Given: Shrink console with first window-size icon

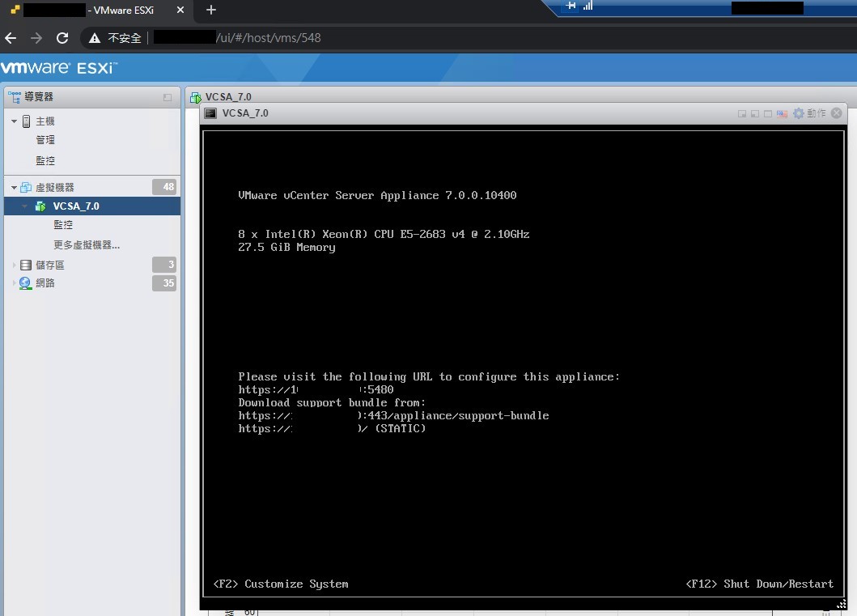Looking at the screenshot, I should 741,113.
